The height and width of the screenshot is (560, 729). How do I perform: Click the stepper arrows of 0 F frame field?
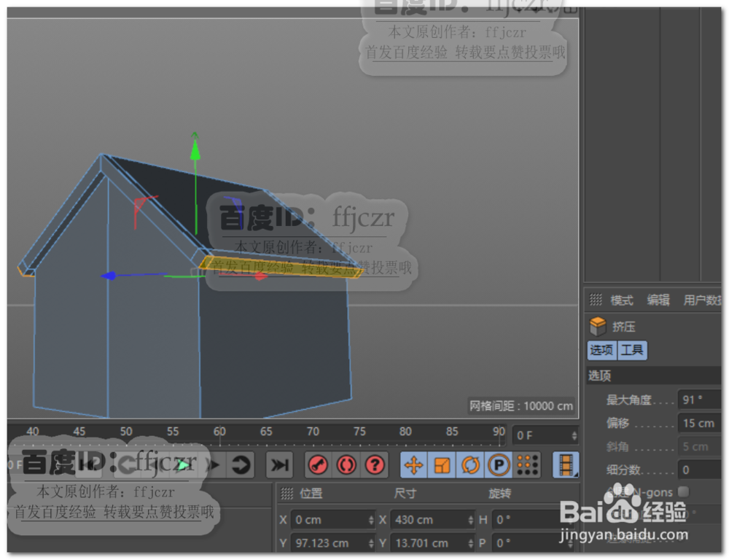coord(574,435)
